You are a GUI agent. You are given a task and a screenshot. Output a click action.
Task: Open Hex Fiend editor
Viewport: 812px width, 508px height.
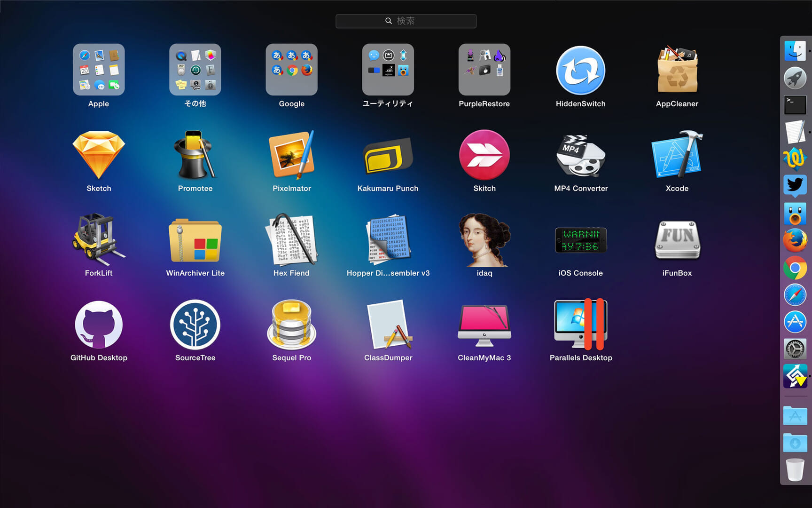tap(291, 240)
